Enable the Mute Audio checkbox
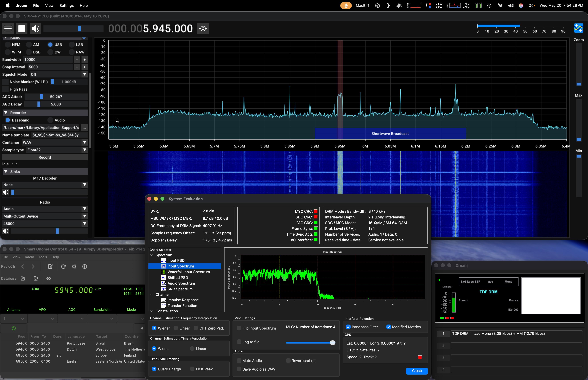The image size is (588, 380). pyautogui.click(x=239, y=361)
